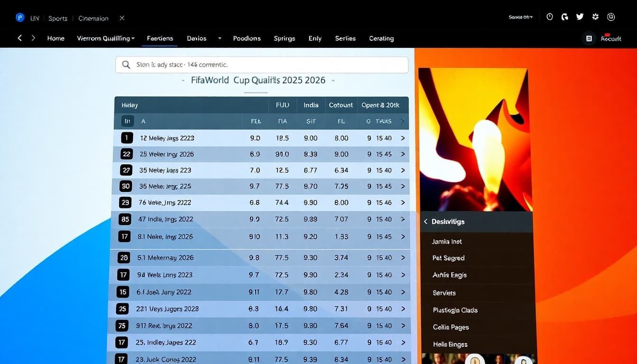Open Avhlie Eagis in the side list
Screen dimensions: 637x364
[450, 275]
